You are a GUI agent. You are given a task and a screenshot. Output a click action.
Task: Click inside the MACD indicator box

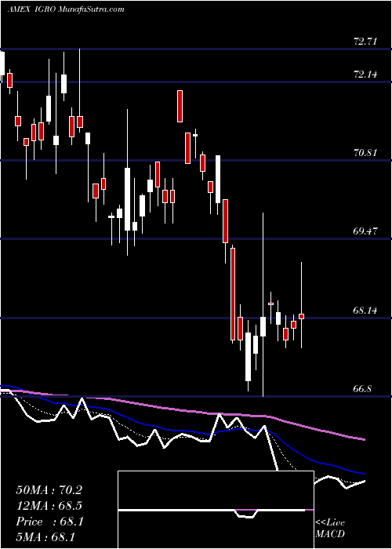216,510
